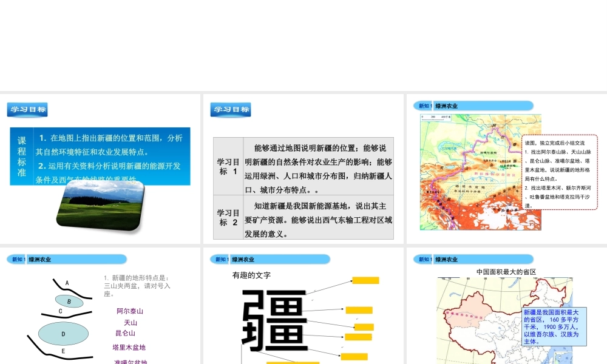Select the purple label 塔里木盆地
Screen dimensions: 607x364
129,348
